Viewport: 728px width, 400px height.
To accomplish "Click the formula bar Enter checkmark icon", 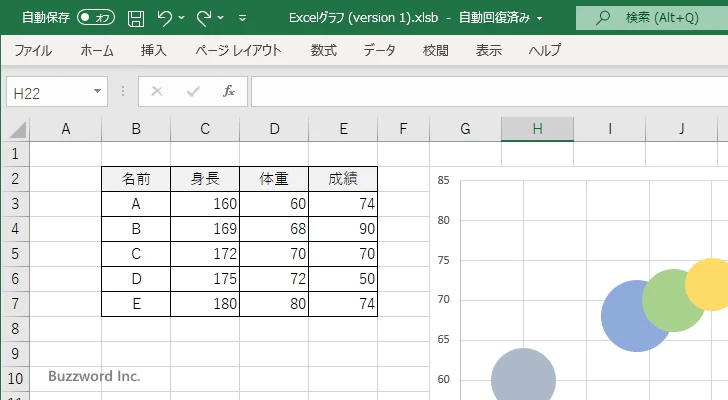I will click(x=193, y=91).
